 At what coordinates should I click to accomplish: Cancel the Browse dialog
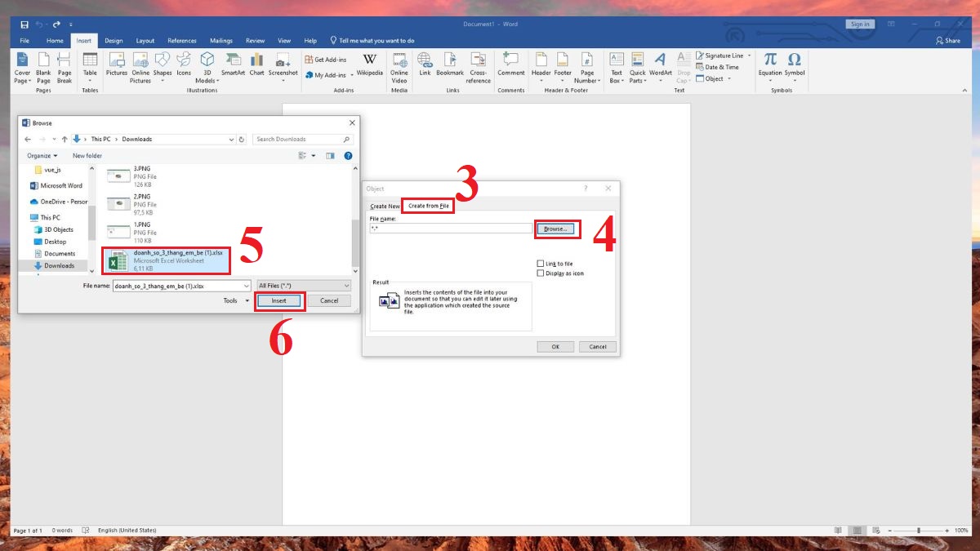[x=329, y=300]
